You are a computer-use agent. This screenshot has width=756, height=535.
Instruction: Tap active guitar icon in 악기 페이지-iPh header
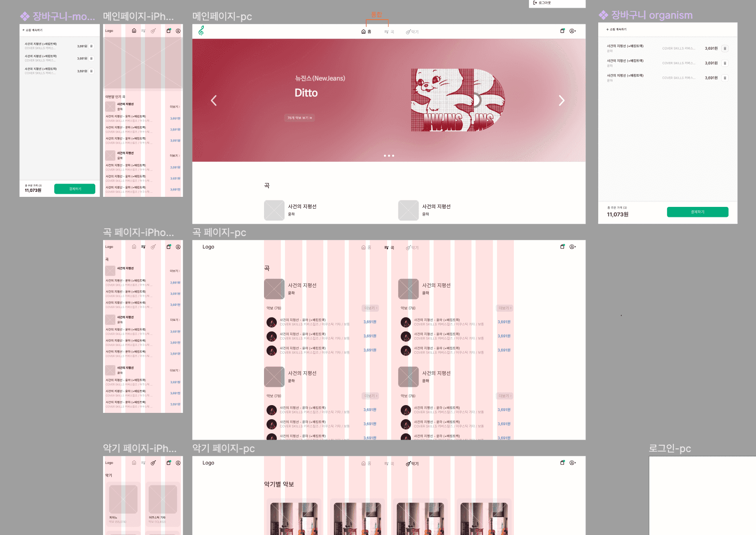pos(153,463)
